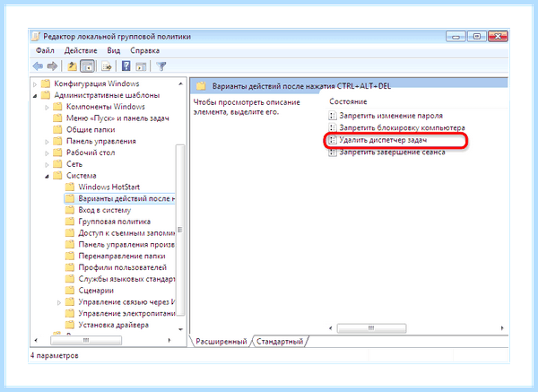Click the folder icon of Вход в систему
The image size is (538, 392).
coord(70,210)
